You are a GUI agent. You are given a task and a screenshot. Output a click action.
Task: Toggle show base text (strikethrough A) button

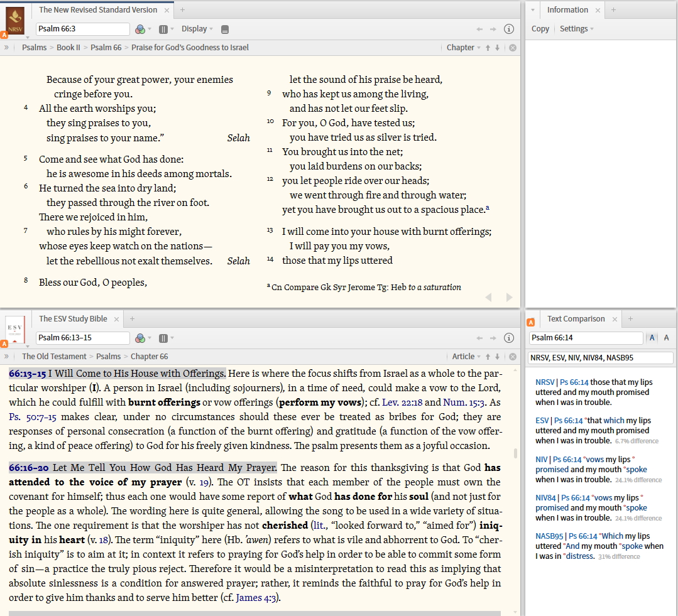coord(666,338)
